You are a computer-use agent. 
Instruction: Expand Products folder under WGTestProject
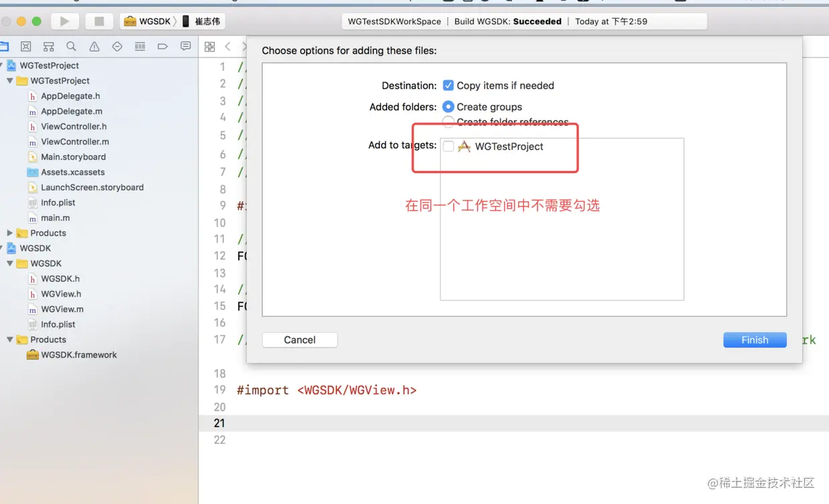(10, 233)
